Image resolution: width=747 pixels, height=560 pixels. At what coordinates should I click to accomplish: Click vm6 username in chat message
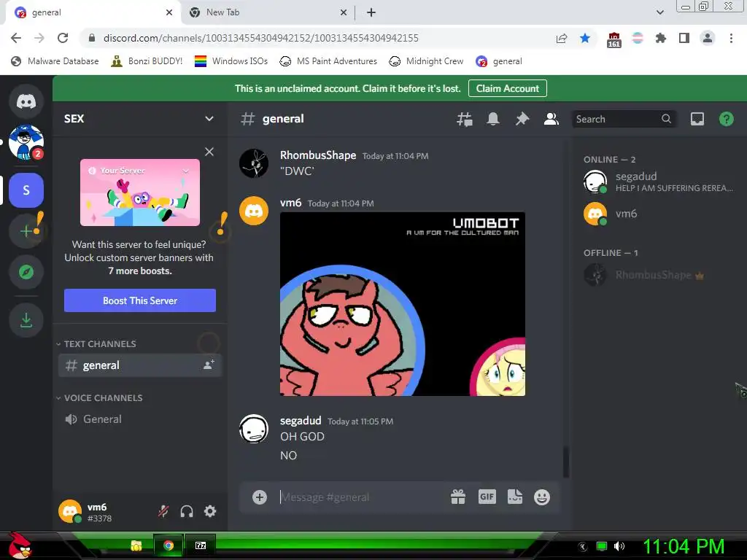pyautogui.click(x=290, y=203)
